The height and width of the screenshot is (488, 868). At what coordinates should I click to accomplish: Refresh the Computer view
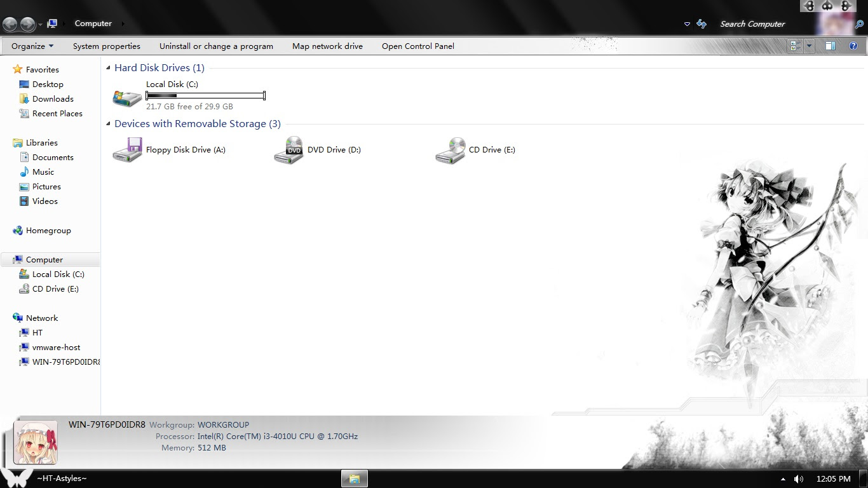pyautogui.click(x=702, y=24)
